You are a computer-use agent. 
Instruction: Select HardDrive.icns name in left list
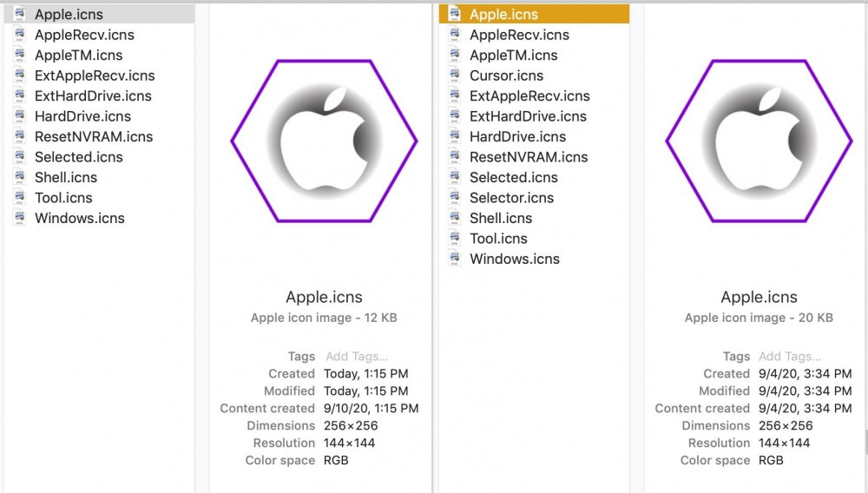point(82,117)
